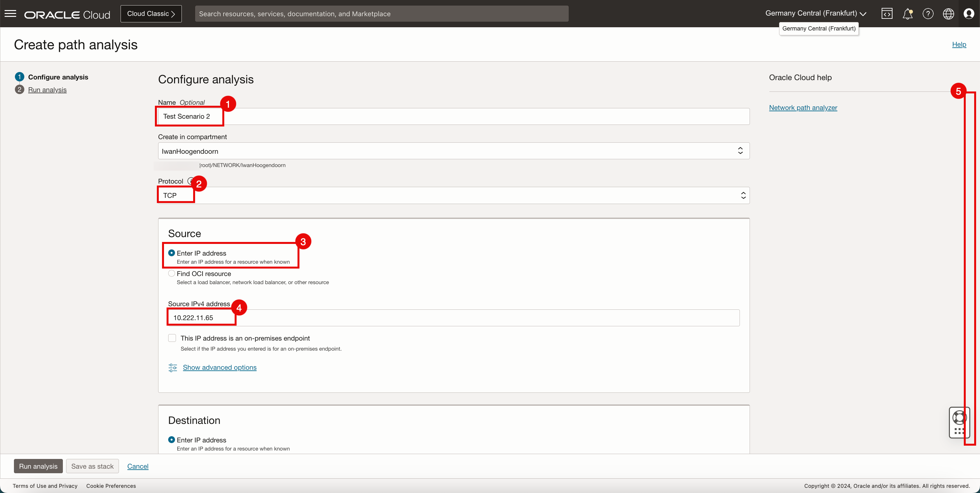980x493 pixels.
Task: Go to Run analysis step
Action: coord(47,90)
